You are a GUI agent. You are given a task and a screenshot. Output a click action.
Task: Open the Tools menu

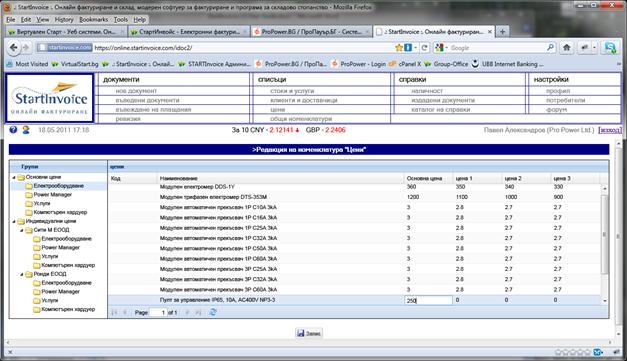click(121, 20)
